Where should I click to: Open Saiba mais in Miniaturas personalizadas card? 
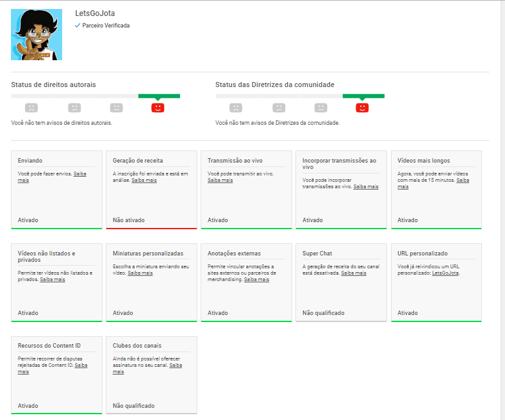(140, 273)
